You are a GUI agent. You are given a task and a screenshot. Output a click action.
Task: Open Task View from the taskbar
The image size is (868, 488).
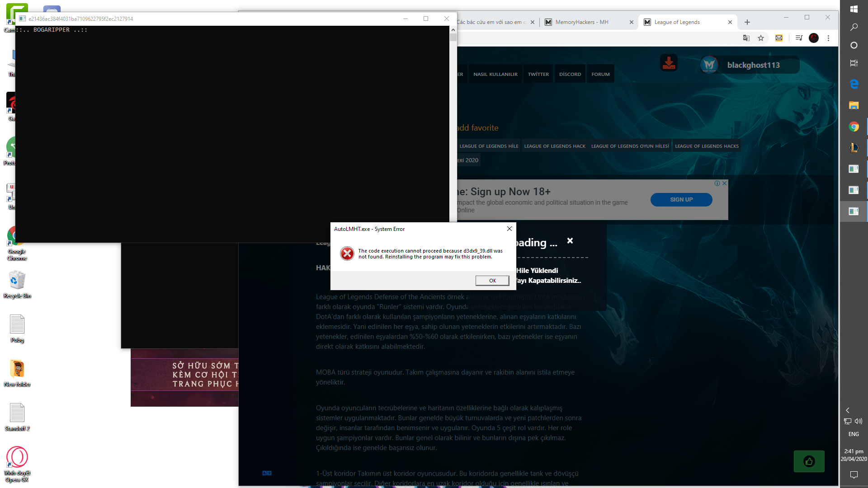854,63
